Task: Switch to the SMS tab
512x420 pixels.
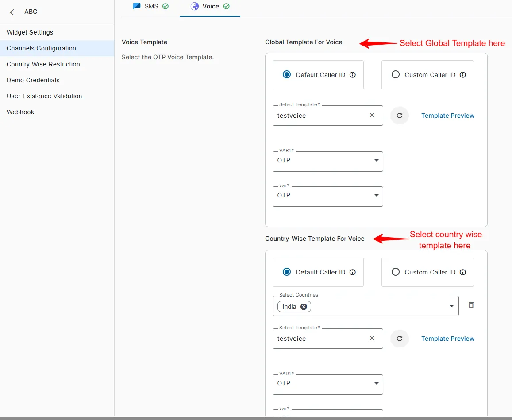Action: (150, 7)
